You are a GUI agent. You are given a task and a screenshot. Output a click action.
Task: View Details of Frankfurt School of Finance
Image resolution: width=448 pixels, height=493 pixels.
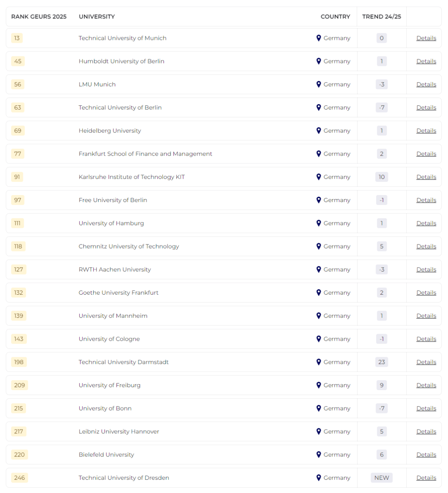(426, 154)
